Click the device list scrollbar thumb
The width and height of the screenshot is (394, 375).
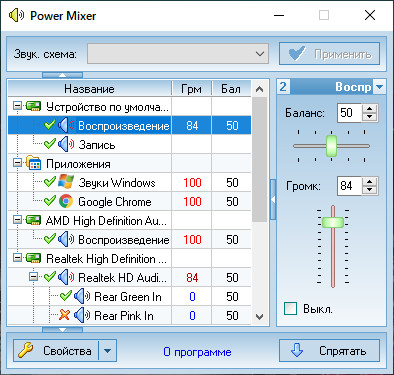click(x=259, y=159)
